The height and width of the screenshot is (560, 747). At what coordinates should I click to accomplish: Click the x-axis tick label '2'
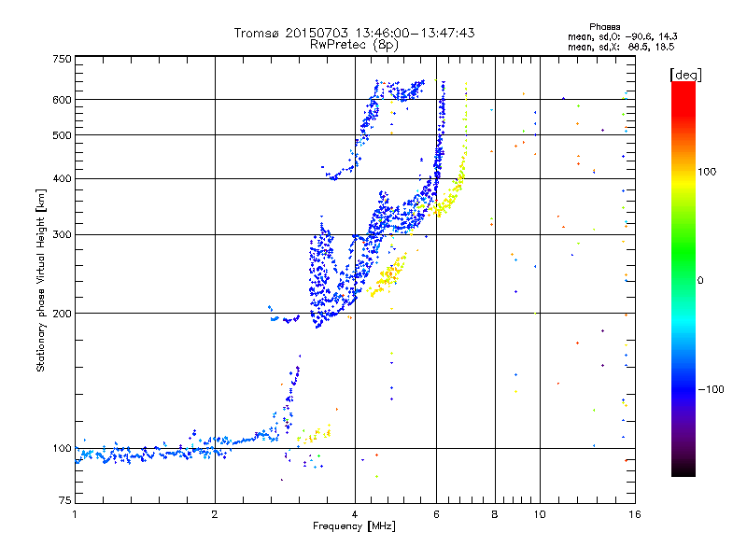pos(215,514)
